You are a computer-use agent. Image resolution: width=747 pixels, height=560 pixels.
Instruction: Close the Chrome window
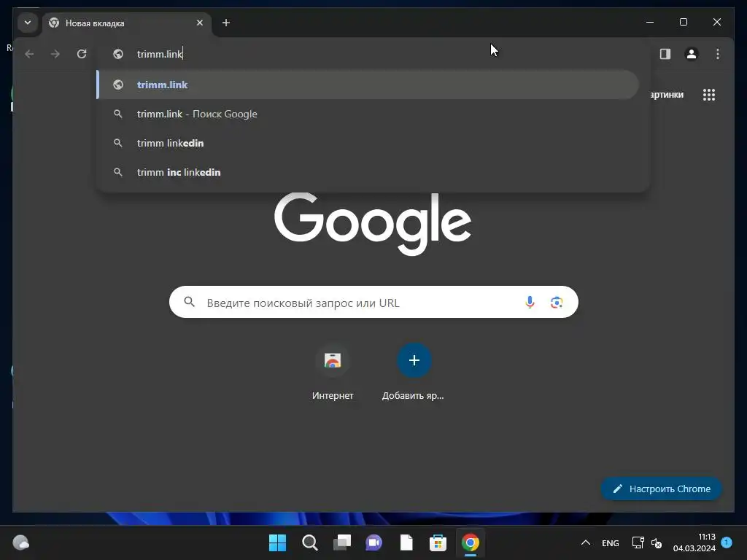point(716,22)
